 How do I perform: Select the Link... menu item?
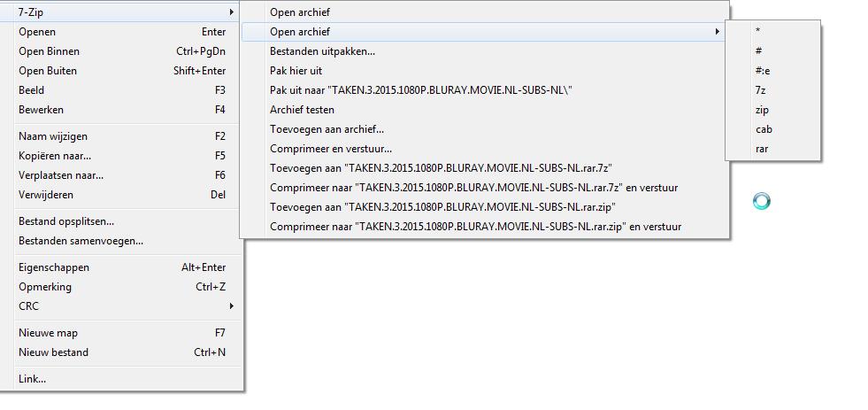point(120,379)
